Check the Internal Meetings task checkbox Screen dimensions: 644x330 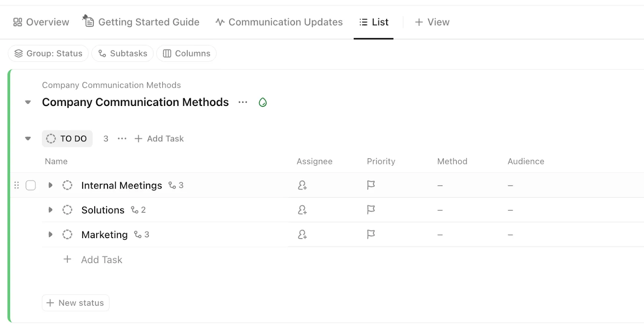31,185
